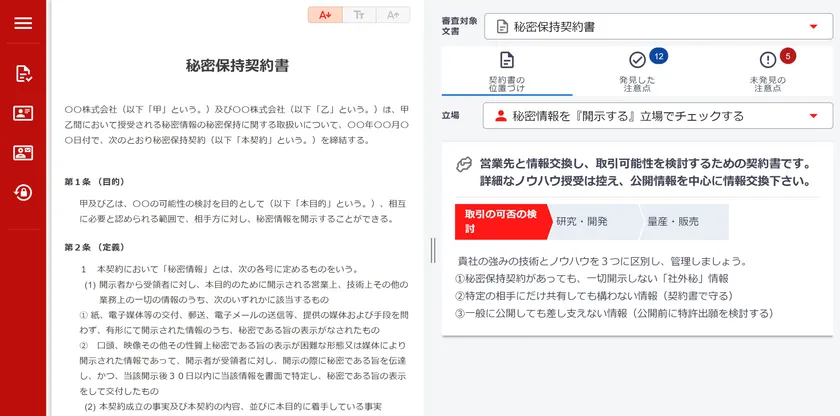Click the document title 秘密保持契約書

237,65
